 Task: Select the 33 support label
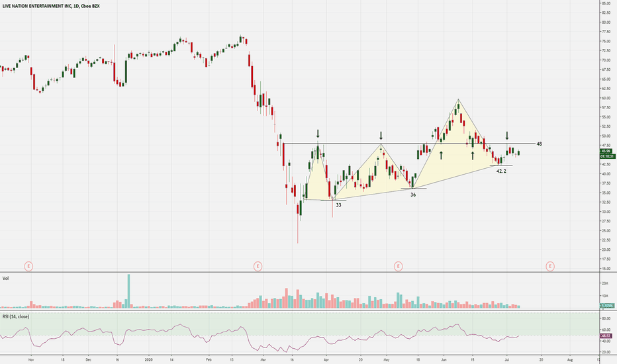click(338, 205)
